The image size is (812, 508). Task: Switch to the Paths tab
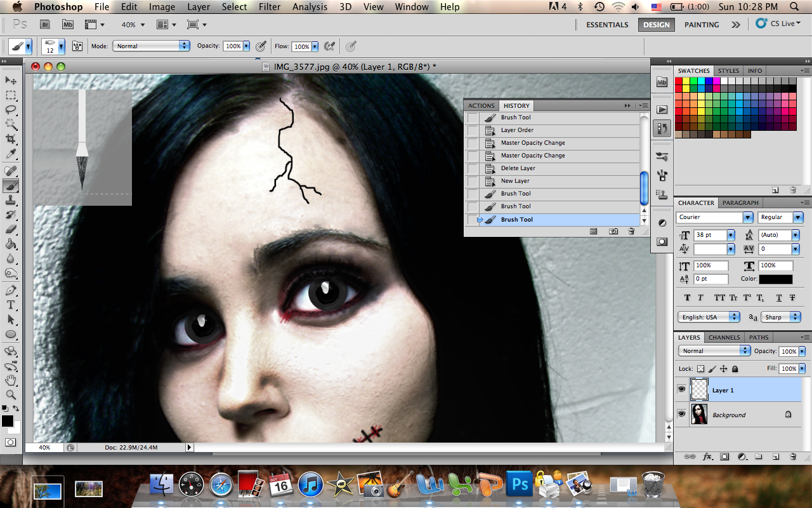[758, 337]
